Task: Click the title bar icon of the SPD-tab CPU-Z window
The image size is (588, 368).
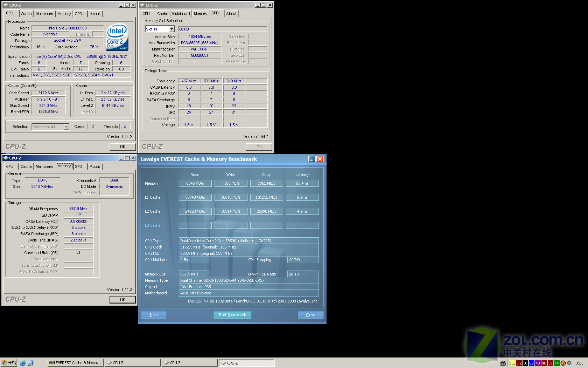Action: click(x=142, y=5)
